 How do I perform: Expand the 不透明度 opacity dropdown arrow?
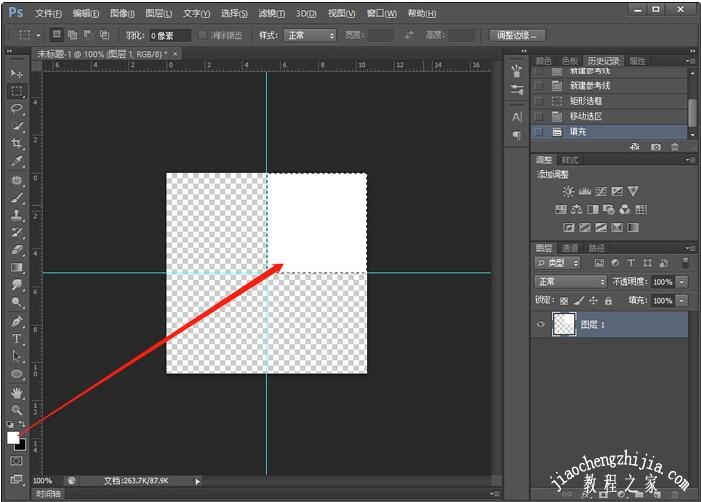click(682, 282)
